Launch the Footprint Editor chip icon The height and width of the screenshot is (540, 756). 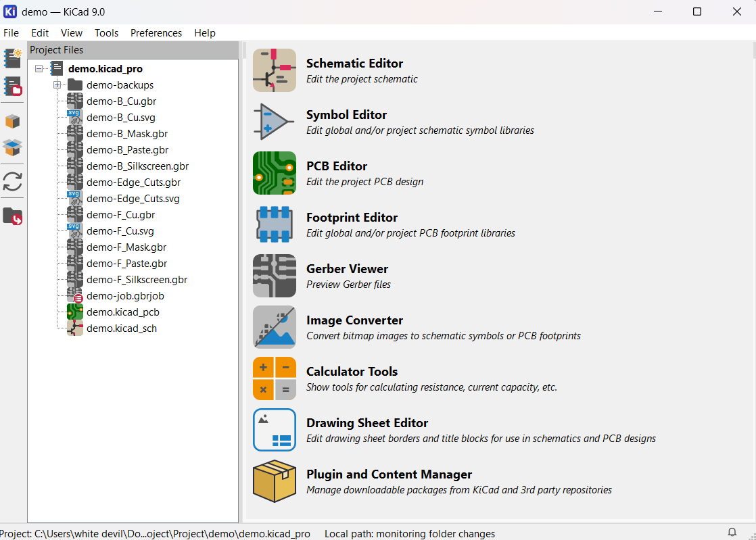(x=275, y=224)
